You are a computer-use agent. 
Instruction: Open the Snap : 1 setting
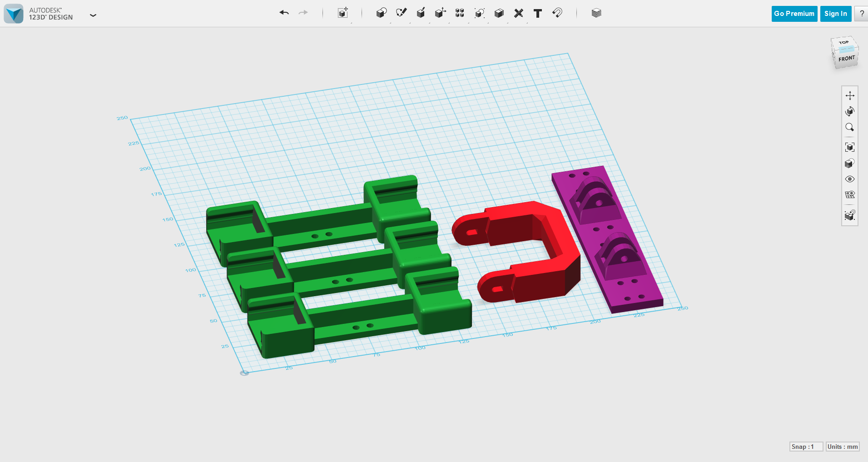pos(806,447)
